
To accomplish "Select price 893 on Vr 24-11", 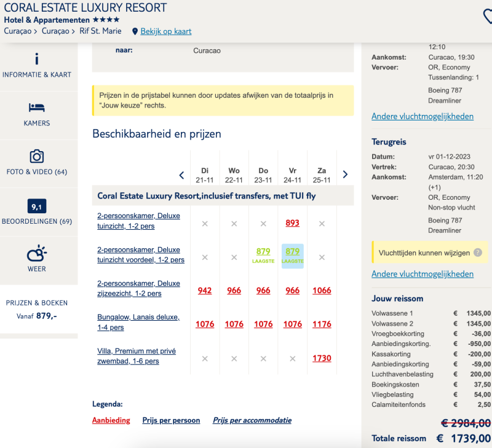I will tap(293, 223).
